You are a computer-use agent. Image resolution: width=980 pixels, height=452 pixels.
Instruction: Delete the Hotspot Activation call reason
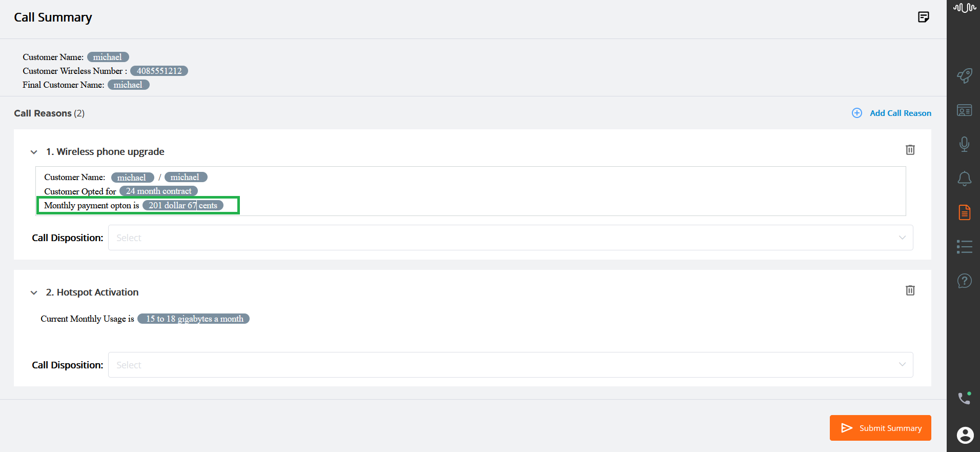(x=910, y=290)
